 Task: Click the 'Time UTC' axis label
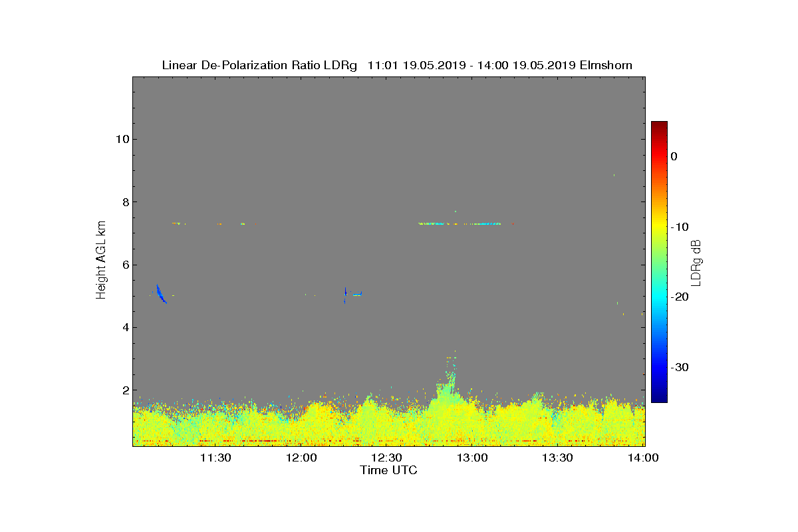coord(388,470)
